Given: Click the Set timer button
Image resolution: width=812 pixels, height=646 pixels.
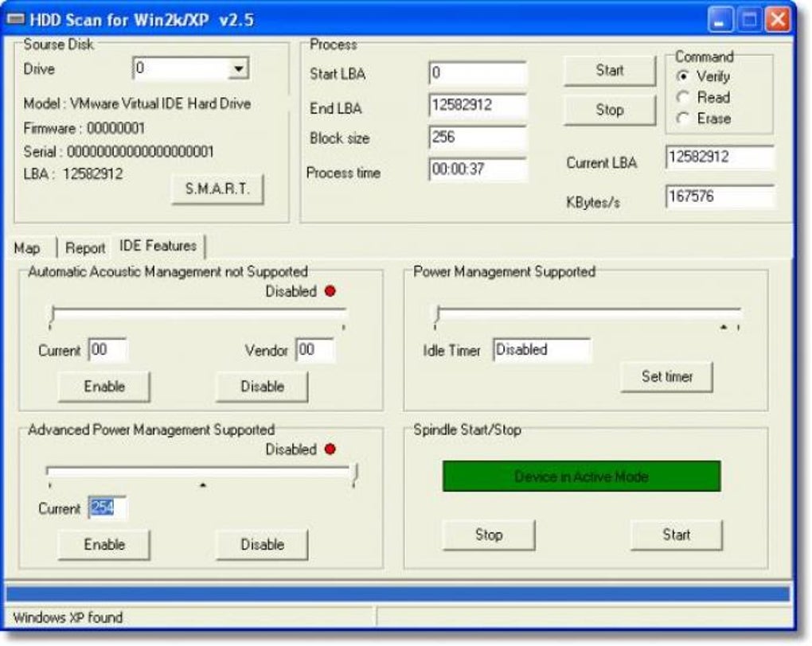Looking at the screenshot, I should pyautogui.click(x=667, y=376).
